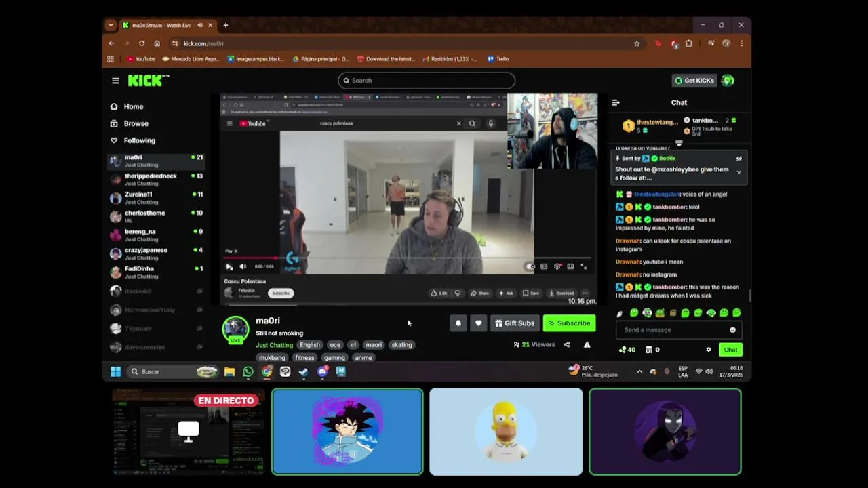Open channel points balance showing 40
868x488 pixels.
627,350
